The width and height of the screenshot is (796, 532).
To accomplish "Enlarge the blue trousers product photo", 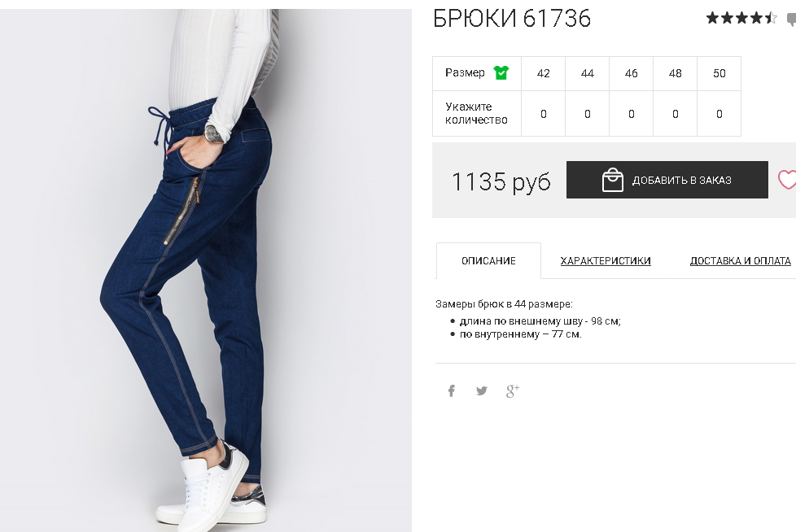I will click(206, 270).
